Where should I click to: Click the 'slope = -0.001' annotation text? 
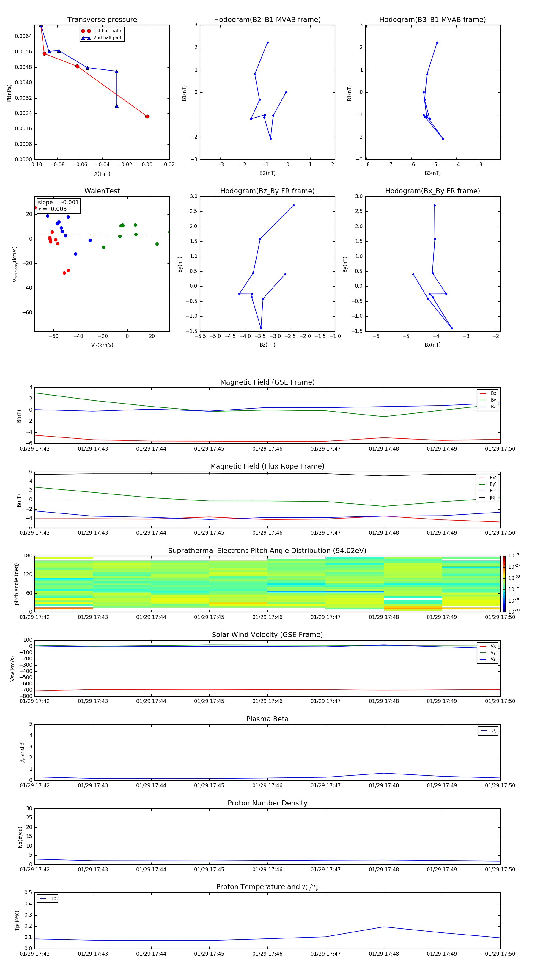58,203
